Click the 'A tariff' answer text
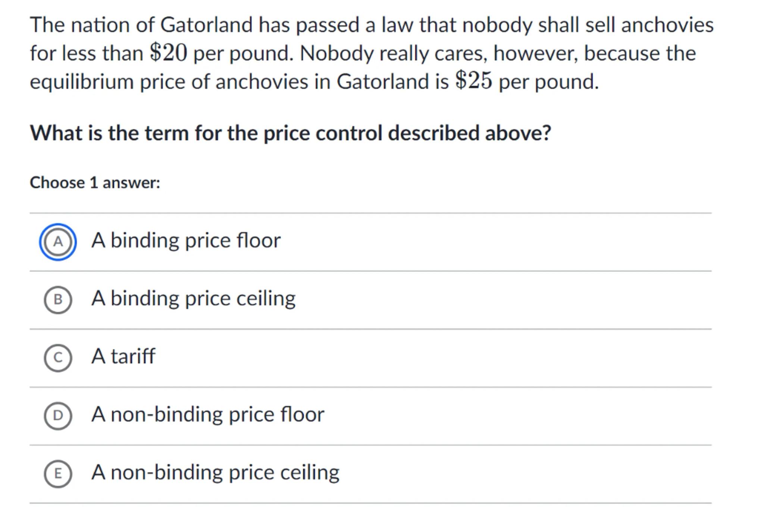Screen dimensions: 764x532 coord(123,356)
